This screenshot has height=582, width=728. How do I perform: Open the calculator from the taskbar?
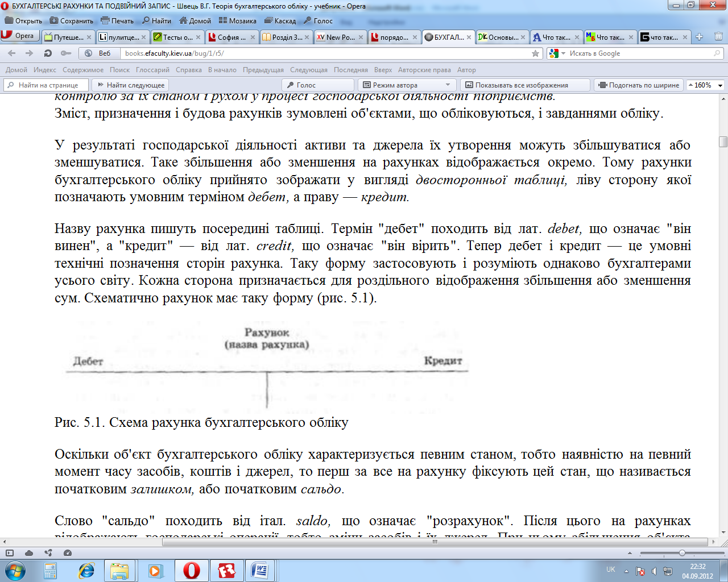(x=51, y=570)
